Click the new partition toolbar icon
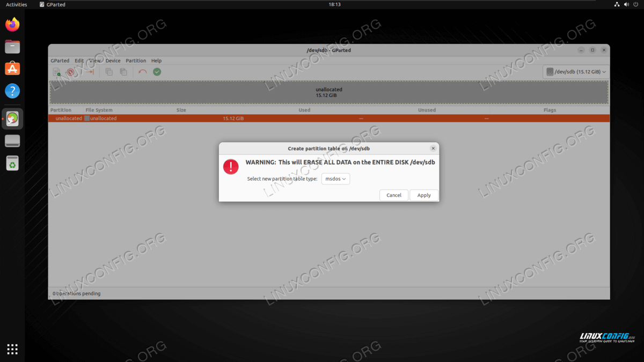Screen dimensions: 644x362 pyautogui.click(x=57, y=72)
